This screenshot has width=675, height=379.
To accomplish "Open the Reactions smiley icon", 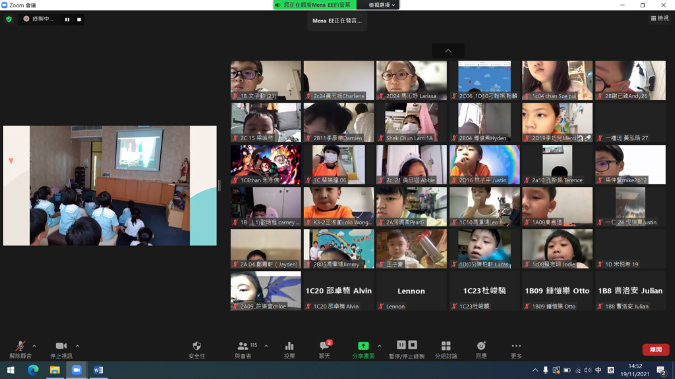I will point(481,346).
